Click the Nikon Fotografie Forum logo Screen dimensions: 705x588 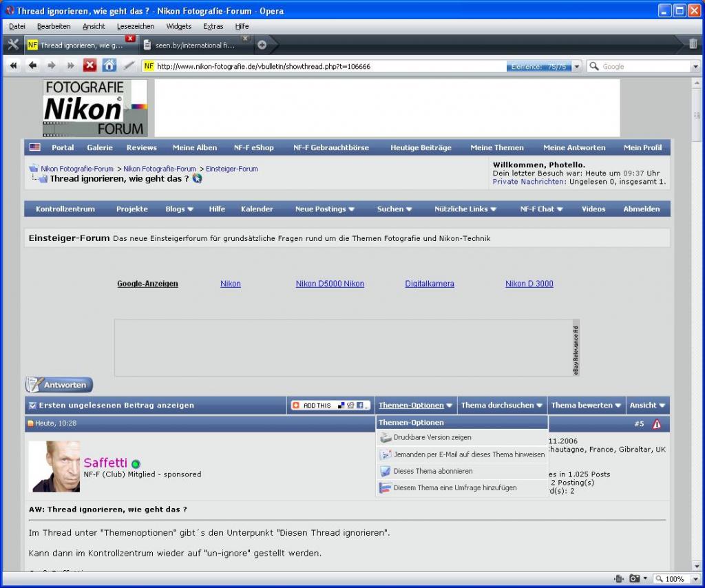click(95, 108)
